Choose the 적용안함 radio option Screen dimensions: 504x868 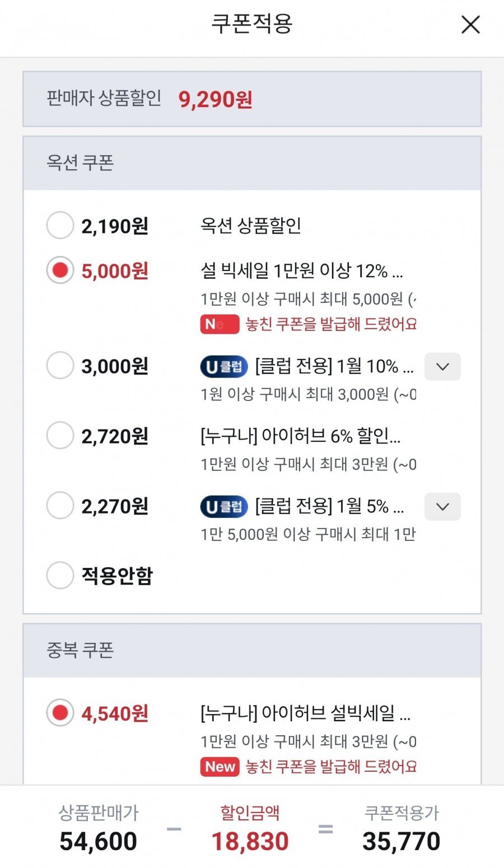click(x=60, y=575)
